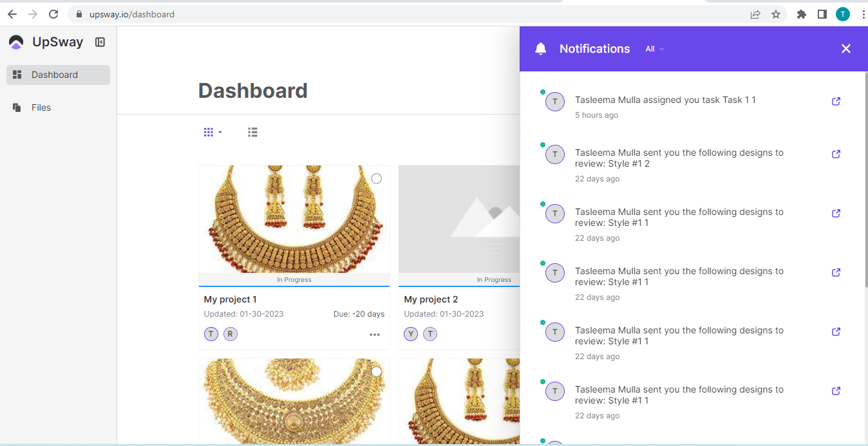
Task: Open the grid view options dropdown
Action: point(212,132)
